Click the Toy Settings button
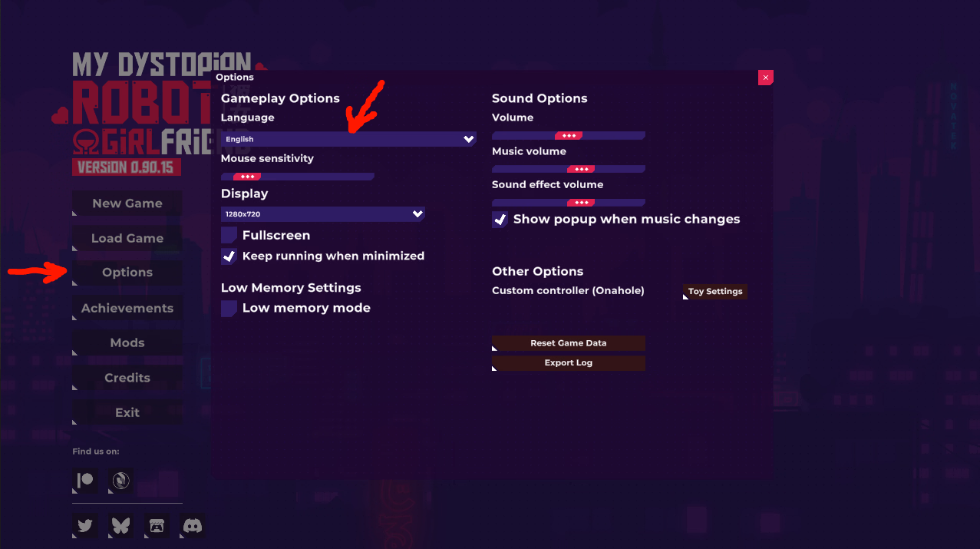 pyautogui.click(x=715, y=292)
